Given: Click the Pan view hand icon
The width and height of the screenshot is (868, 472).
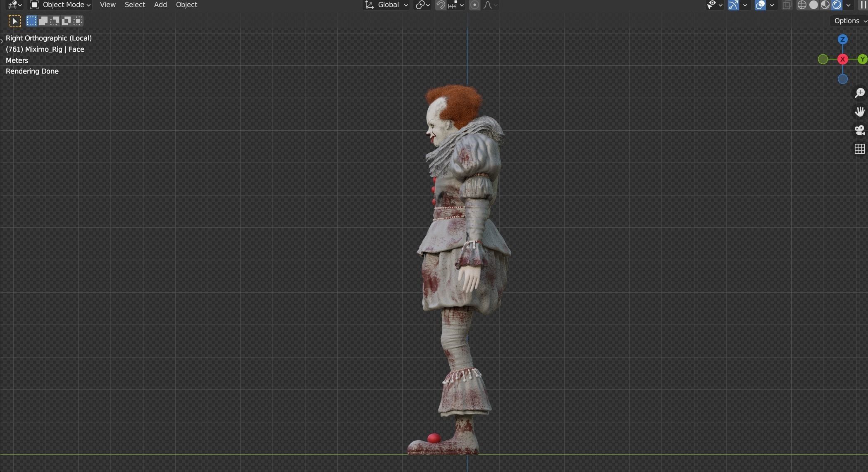Looking at the screenshot, I should click(x=859, y=112).
